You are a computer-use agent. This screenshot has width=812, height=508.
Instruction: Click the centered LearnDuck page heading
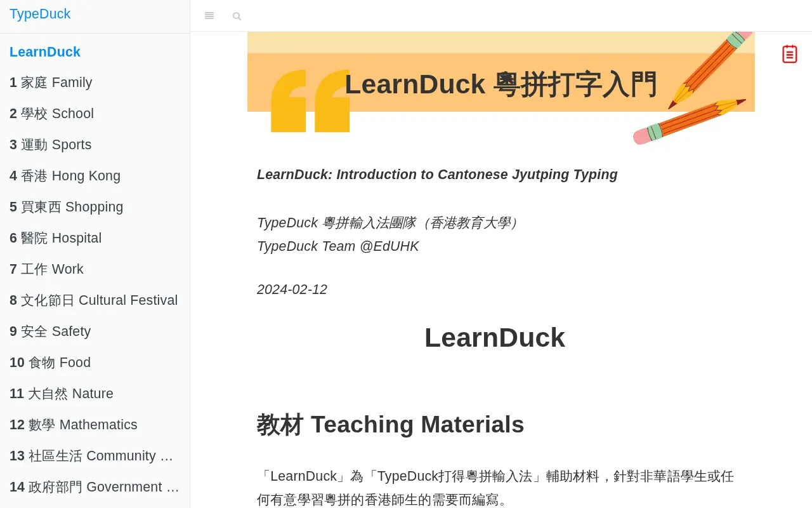[x=495, y=338]
